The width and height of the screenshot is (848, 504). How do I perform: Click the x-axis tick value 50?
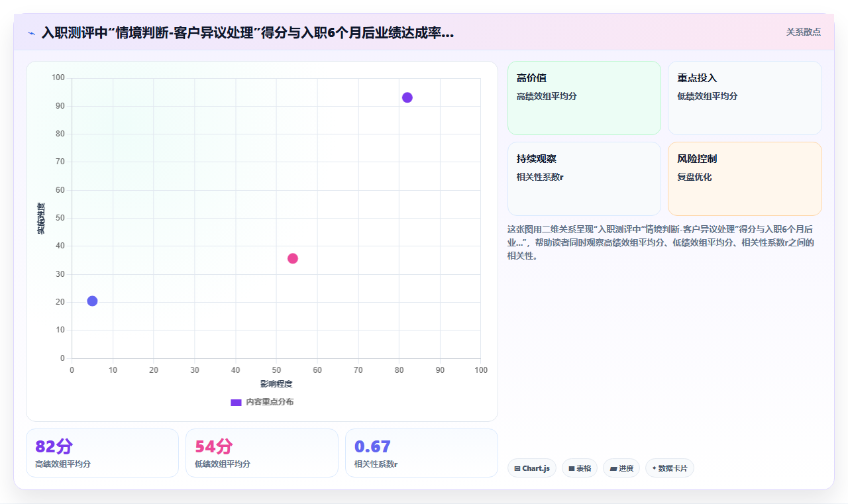tap(276, 370)
